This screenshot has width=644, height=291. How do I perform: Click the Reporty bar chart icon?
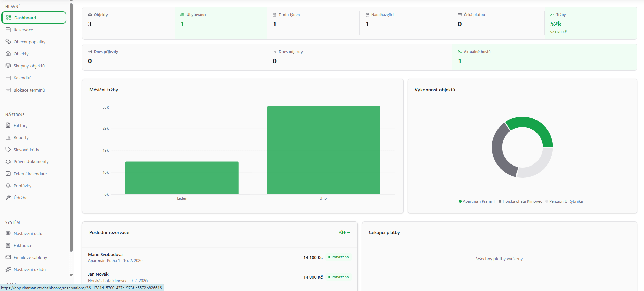[x=8, y=137]
